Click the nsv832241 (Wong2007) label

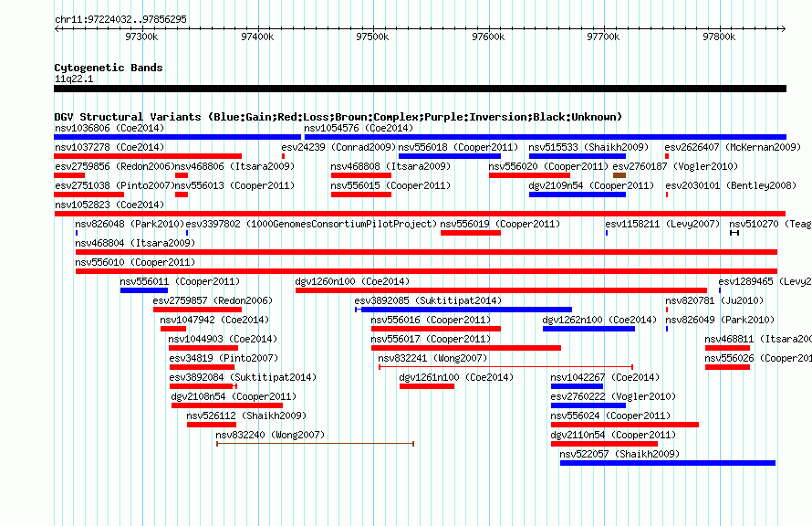(432, 358)
